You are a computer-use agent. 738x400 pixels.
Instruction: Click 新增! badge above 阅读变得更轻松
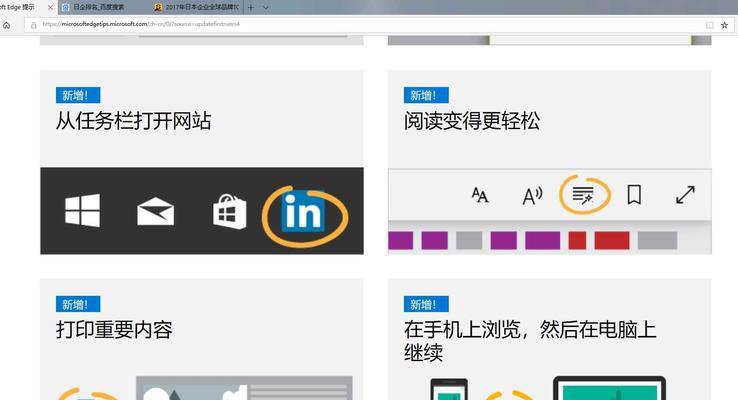pos(426,96)
